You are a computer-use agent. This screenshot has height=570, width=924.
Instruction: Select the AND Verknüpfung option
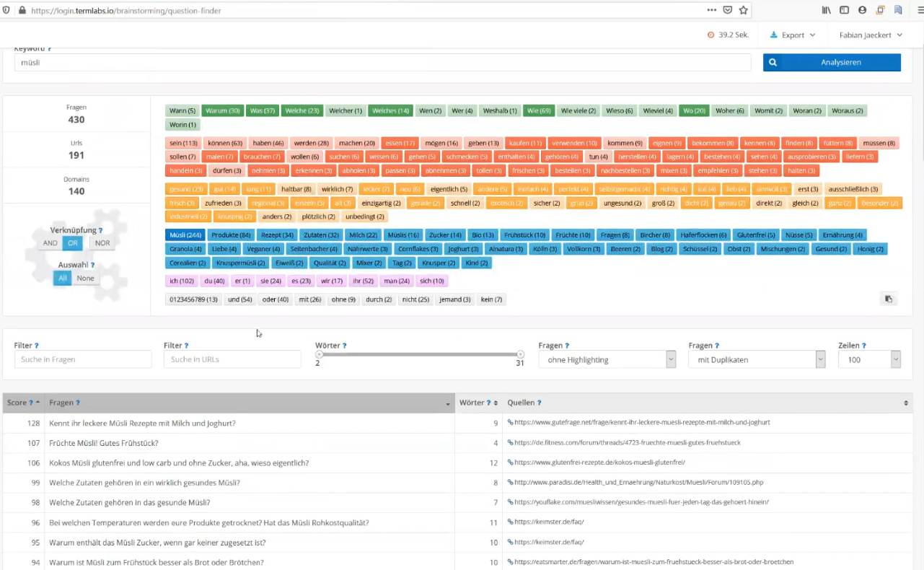[x=50, y=242]
